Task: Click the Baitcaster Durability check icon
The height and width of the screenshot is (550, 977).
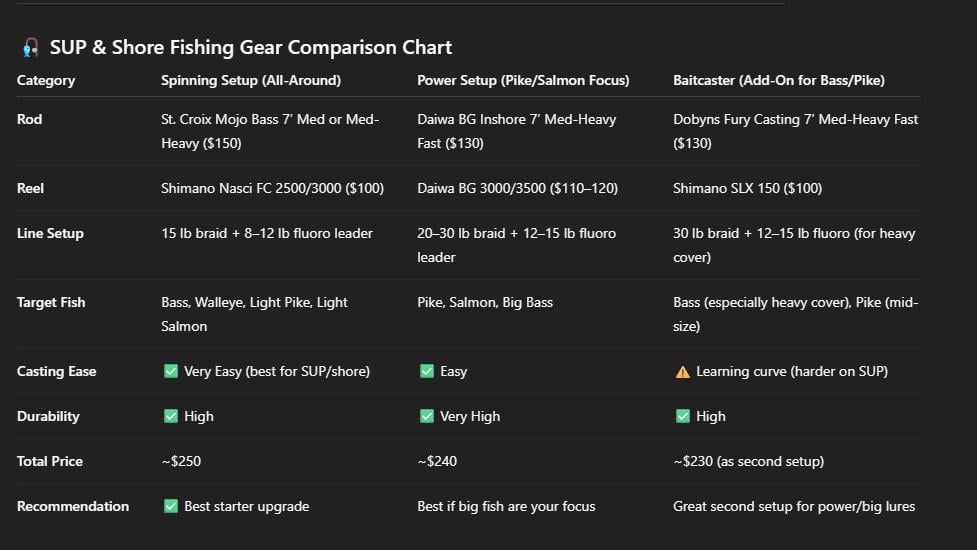Action: 683,417
